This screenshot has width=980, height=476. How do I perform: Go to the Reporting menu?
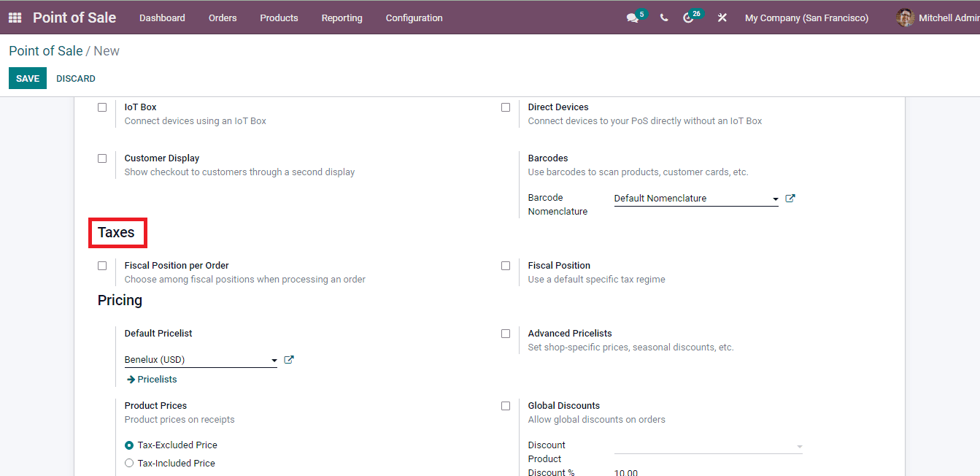[342, 18]
